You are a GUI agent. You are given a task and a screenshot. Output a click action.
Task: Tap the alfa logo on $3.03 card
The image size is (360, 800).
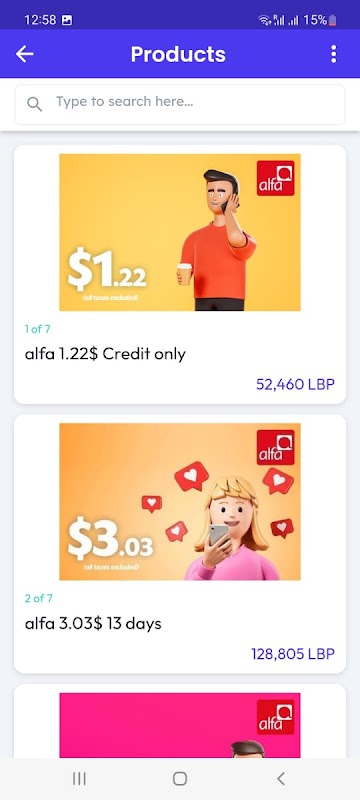[275, 447]
